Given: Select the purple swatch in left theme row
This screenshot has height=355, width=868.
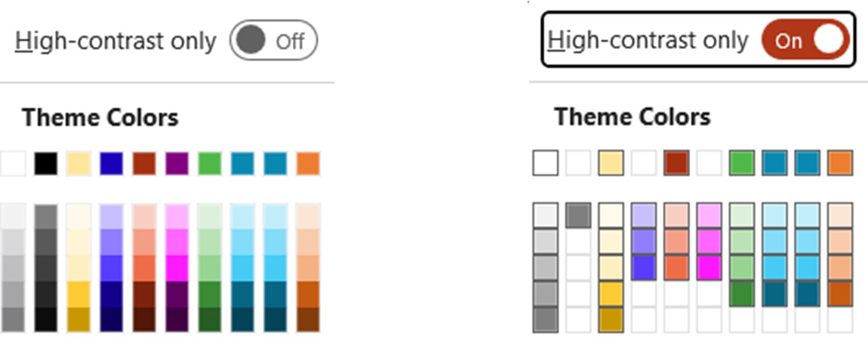Looking at the screenshot, I should coord(177,164).
